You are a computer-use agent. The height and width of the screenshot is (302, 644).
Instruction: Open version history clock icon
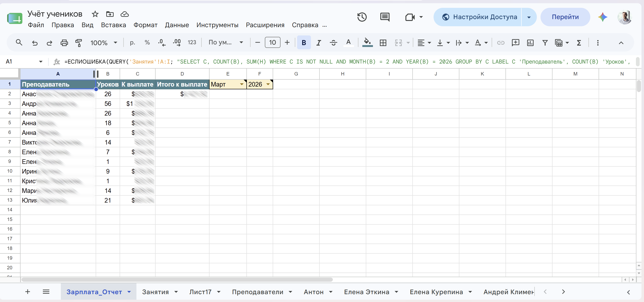pyautogui.click(x=362, y=17)
